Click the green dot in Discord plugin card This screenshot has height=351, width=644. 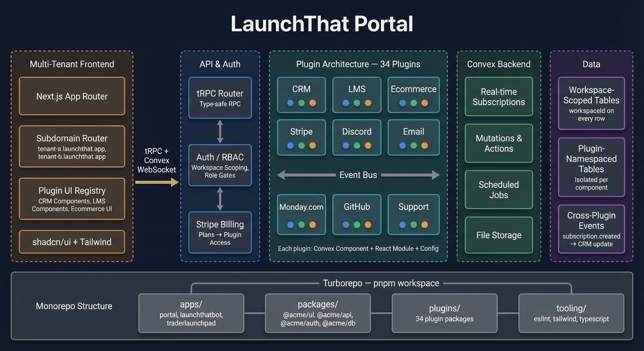[x=357, y=146]
